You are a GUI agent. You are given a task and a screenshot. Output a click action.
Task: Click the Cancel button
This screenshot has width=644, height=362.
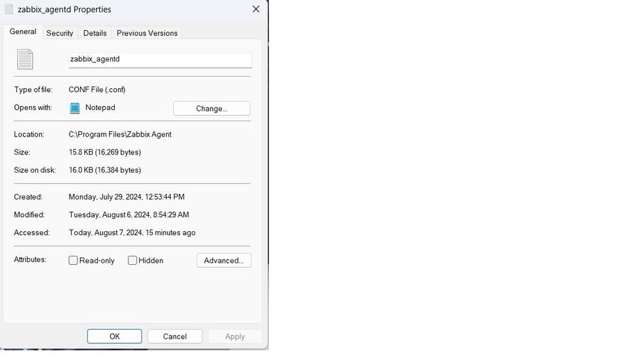175,336
